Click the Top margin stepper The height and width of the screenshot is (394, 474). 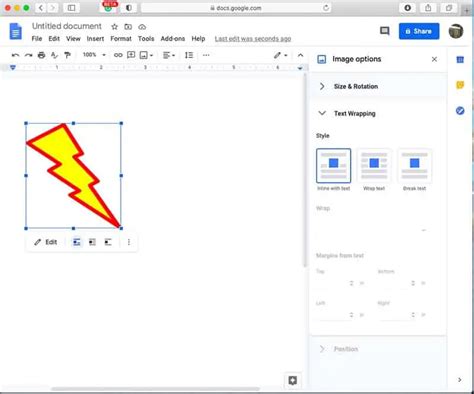pyautogui.click(x=351, y=283)
